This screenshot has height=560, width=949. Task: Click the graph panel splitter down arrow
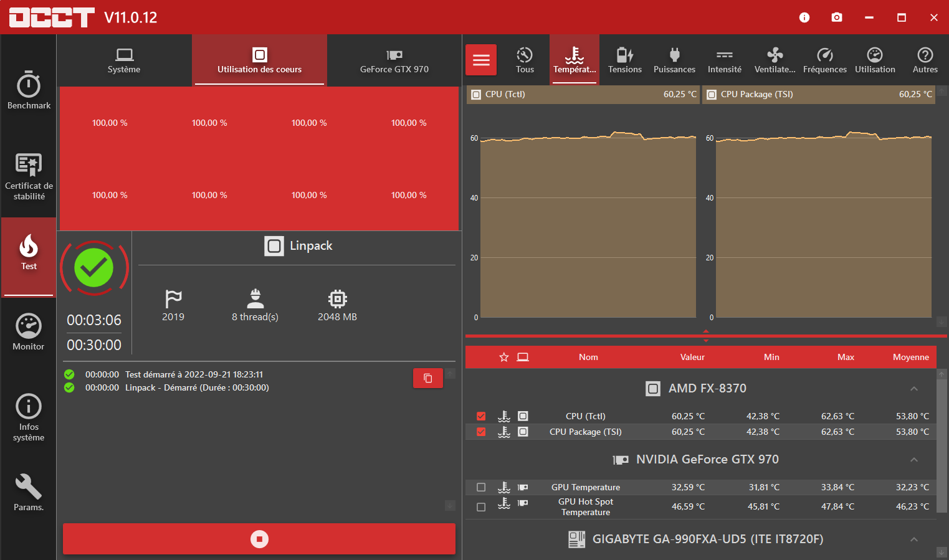tap(706, 341)
